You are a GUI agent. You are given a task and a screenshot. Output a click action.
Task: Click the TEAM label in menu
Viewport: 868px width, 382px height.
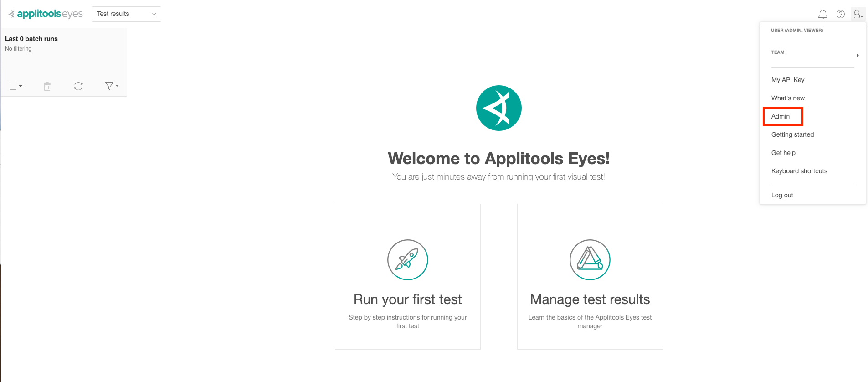click(778, 52)
